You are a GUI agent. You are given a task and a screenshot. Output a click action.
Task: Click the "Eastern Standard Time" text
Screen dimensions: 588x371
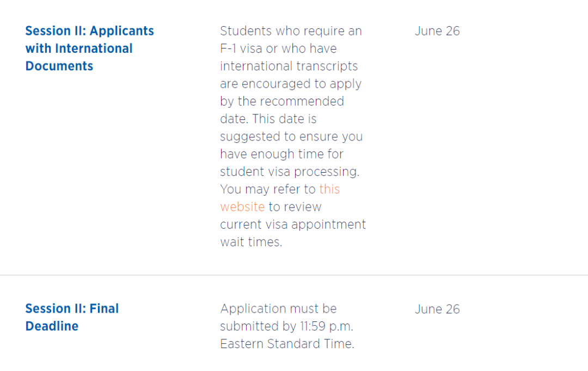point(287,344)
